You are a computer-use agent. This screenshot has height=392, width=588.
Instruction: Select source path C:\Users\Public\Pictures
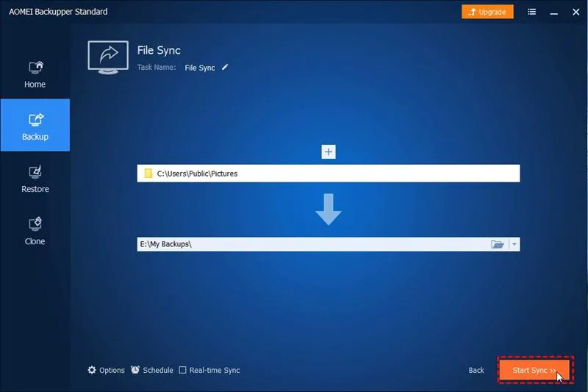[329, 174]
